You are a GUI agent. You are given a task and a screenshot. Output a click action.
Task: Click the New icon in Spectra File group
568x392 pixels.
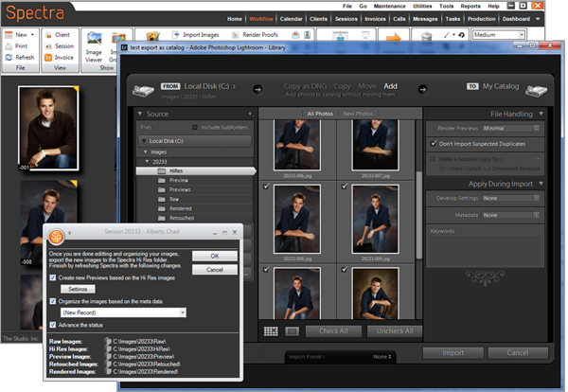tap(9, 35)
